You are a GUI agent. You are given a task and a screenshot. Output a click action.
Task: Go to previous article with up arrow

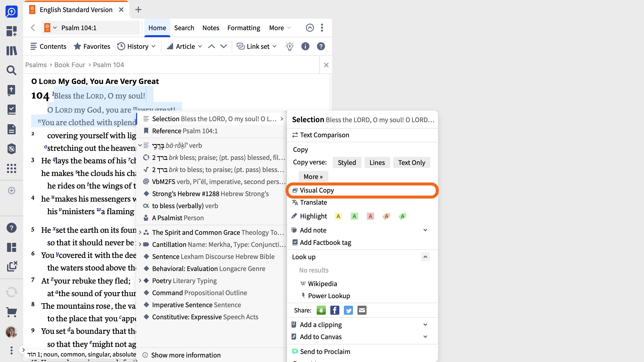(x=212, y=47)
